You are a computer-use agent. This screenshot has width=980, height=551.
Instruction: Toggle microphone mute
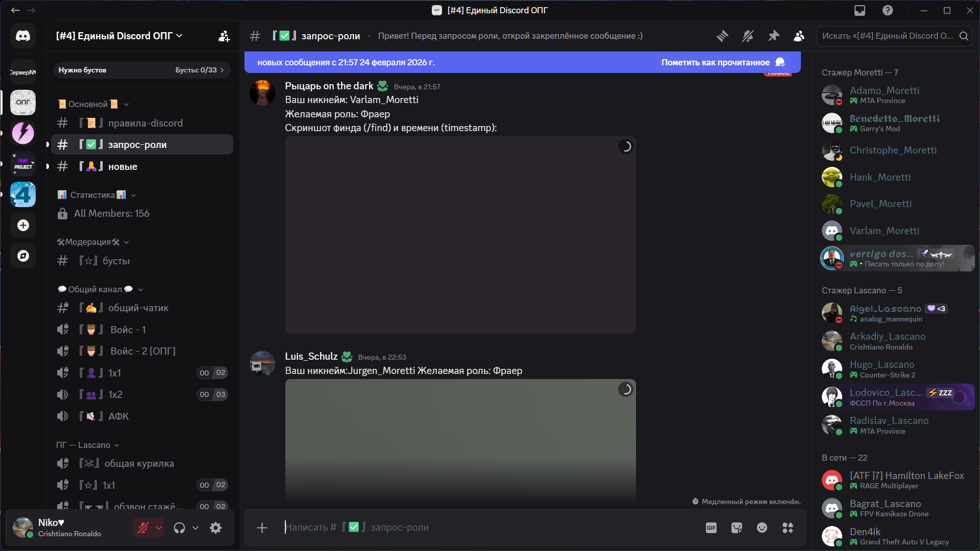tap(143, 528)
